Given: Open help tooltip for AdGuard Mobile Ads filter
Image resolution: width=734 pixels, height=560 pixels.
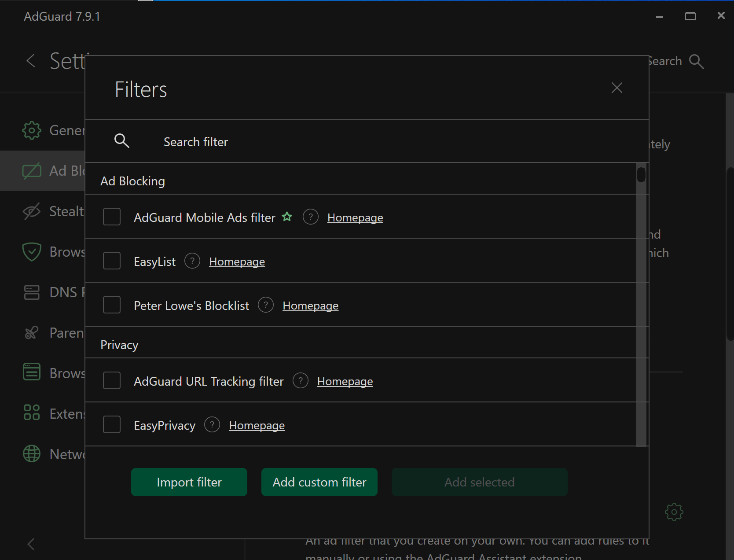Looking at the screenshot, I should pyautogui.click(x=311, y=217).
